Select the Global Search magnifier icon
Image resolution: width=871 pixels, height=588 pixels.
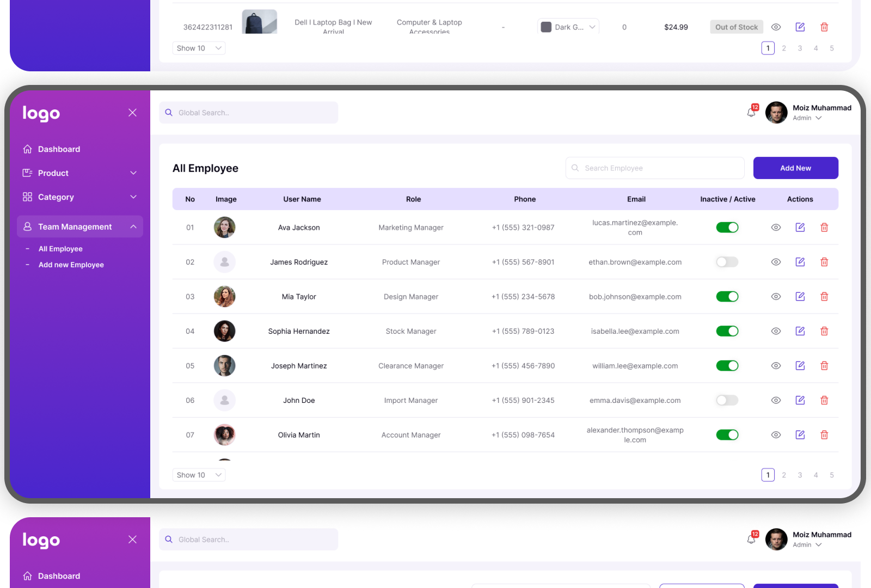pyautogui.click(x=169, y=113)
